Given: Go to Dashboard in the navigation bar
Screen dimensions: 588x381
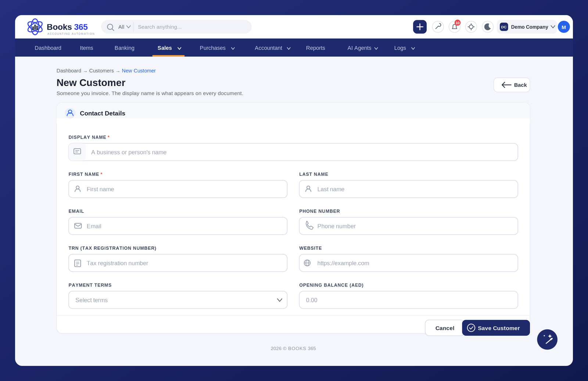Looking at the screenshot, I should [48, 48].
